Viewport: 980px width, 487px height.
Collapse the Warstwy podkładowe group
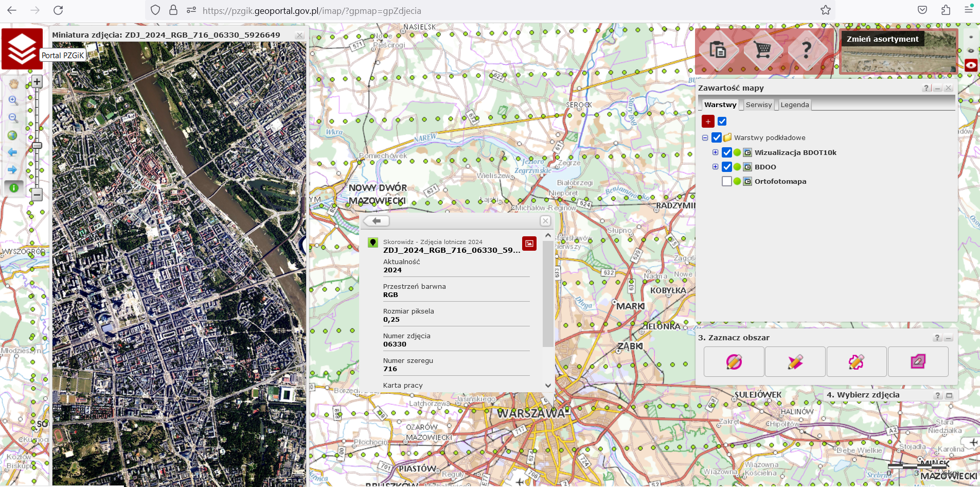click(705, 137)
